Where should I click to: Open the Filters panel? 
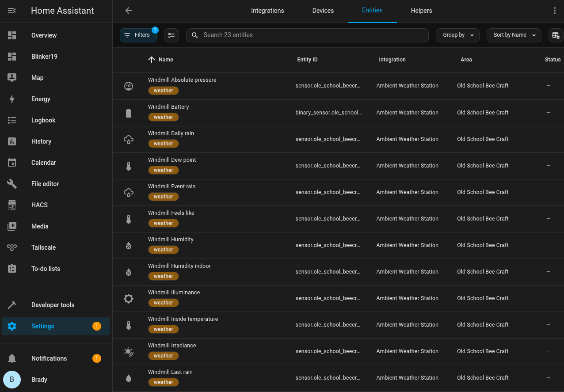138,35
